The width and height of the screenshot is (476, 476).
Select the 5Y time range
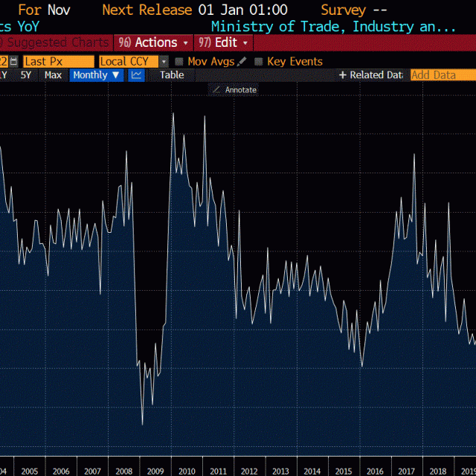pos(26,75)
